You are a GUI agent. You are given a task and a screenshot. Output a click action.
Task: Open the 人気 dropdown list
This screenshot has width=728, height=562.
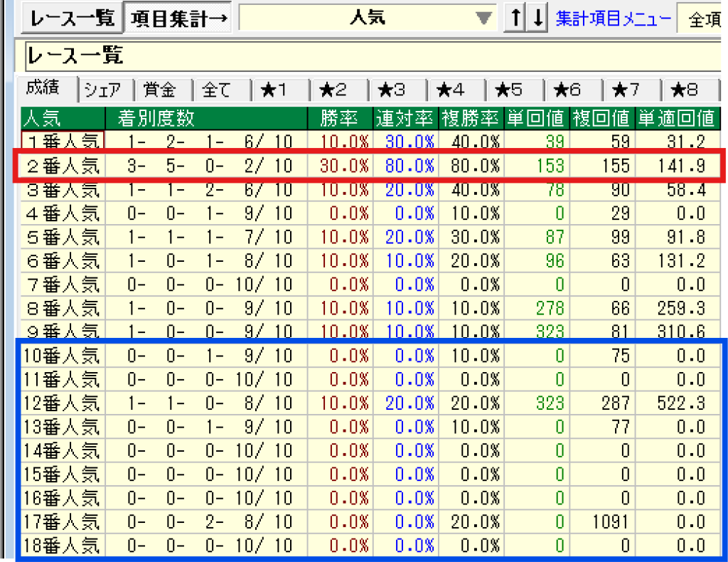pyautogui.click(x=483, y=18)
